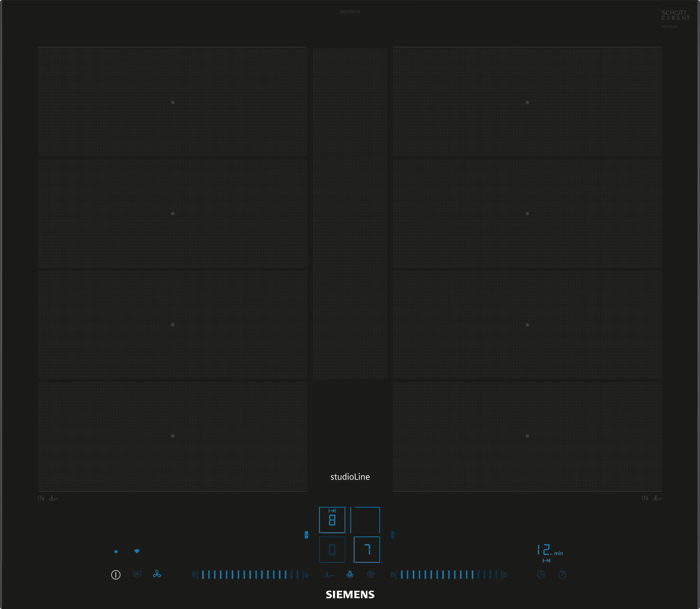
Task: Toggle the left flexZone link symbol
Action: pyautogui.click(x=307, y=535)
